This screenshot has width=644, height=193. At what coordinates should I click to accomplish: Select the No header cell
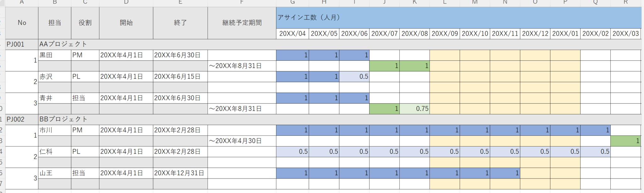click(22, 23)
